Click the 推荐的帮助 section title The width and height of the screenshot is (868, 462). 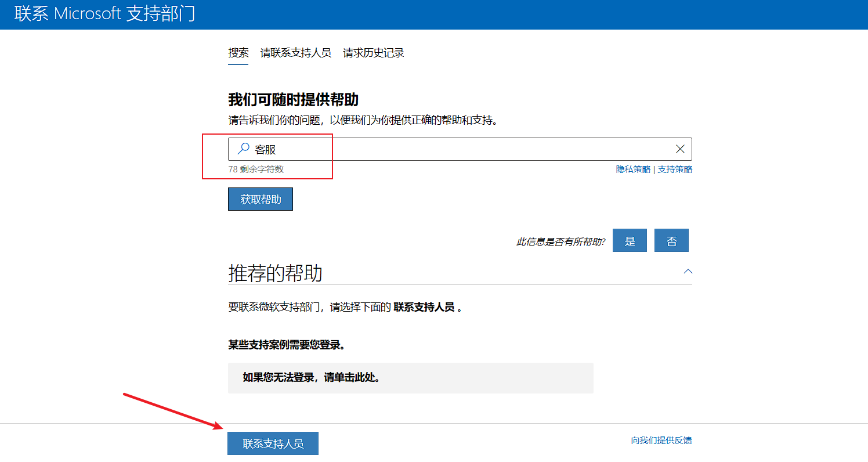pyautogui.click(x=275, y=273)
